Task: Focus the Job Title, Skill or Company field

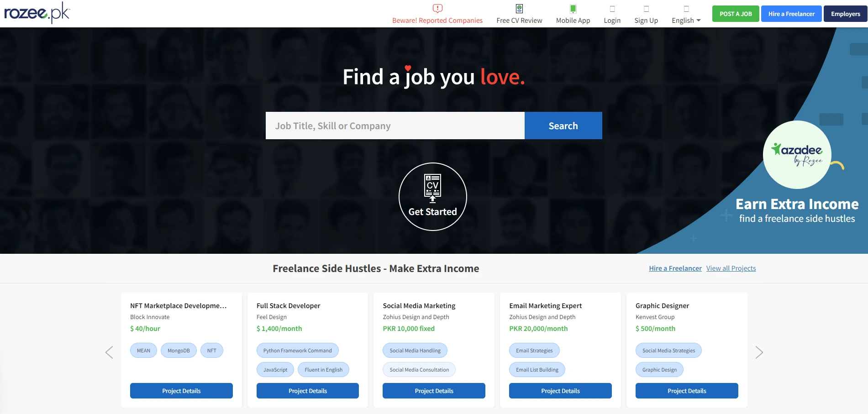Action: [395, 126]
